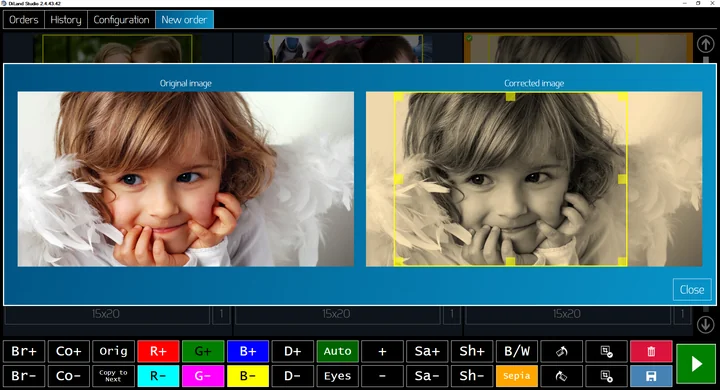
Task: Open the third photo's 15x20 size field
Action: [568, 314]
